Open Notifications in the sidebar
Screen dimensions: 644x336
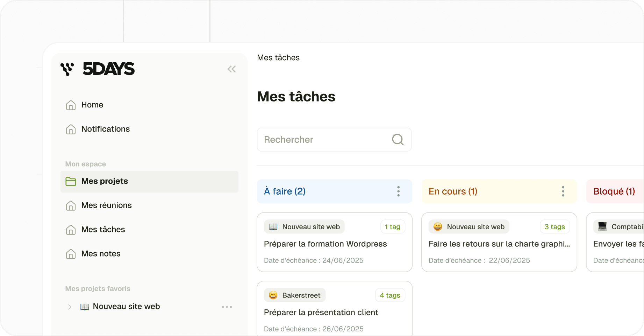[106, 129]
